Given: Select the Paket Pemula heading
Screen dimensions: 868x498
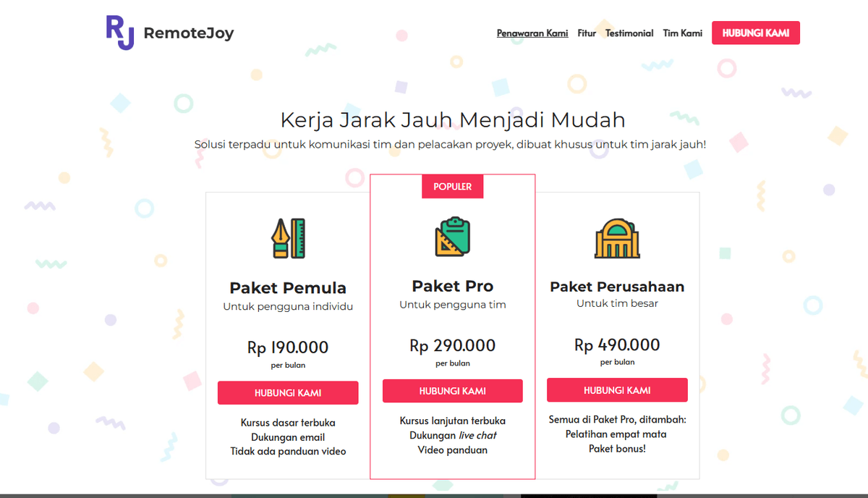Looking at the screenshot, I should pyautogui.click(x=288, y=288).
